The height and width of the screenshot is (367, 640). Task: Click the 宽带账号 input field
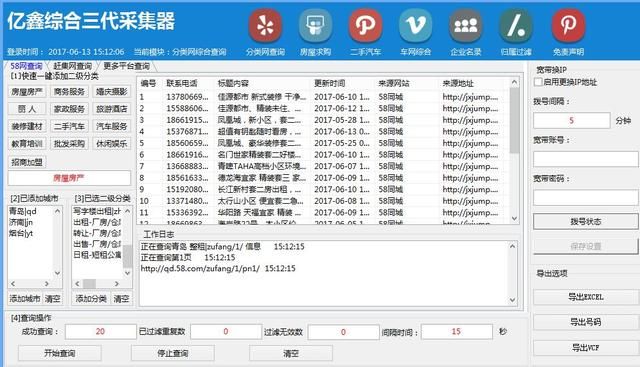[585, 159]
